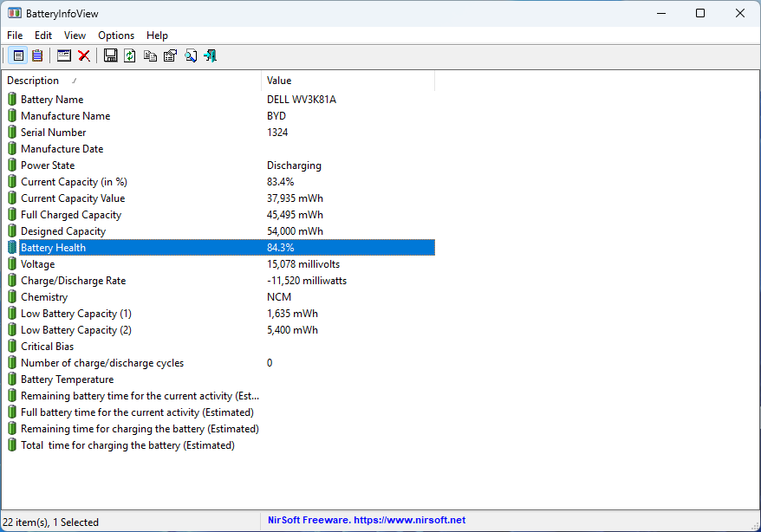Viewport: 761px width, 532px height.
Task: Click the 54,000 mWh value cell
Action: click(295, 231)
